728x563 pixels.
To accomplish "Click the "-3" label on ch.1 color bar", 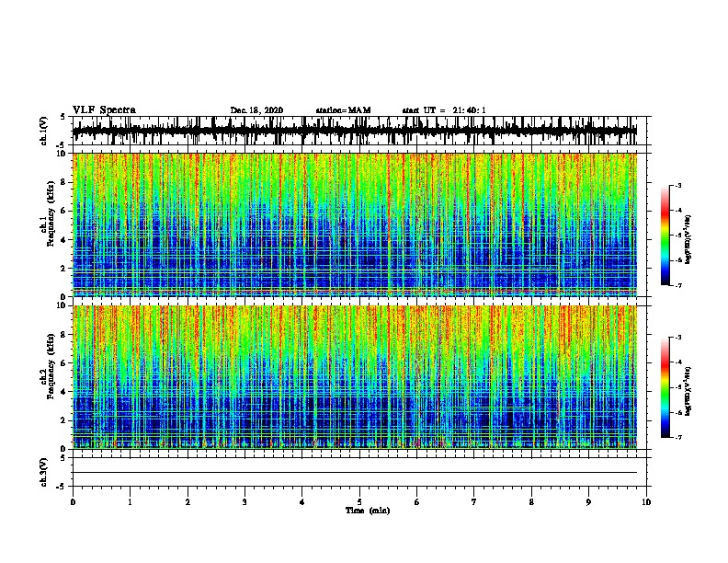I will click(677, 185).
